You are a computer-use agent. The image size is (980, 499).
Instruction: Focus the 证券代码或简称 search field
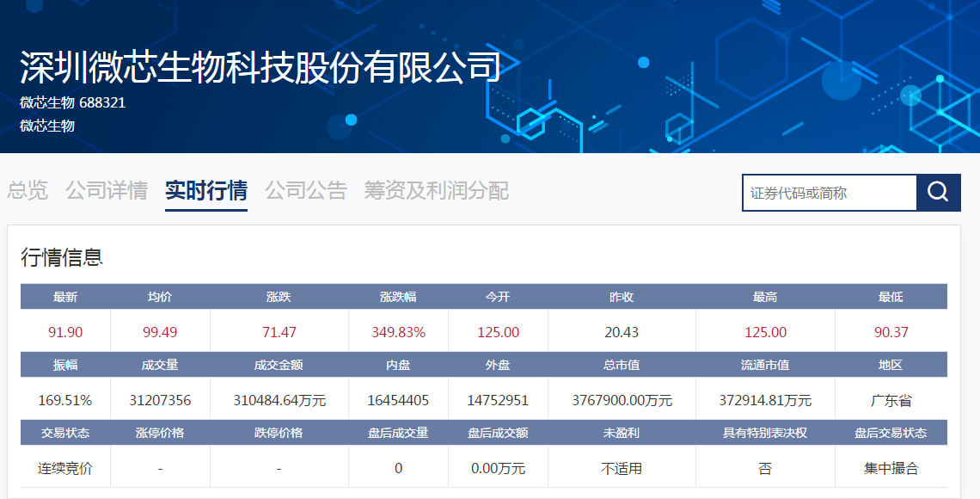[x=830, y=193]
